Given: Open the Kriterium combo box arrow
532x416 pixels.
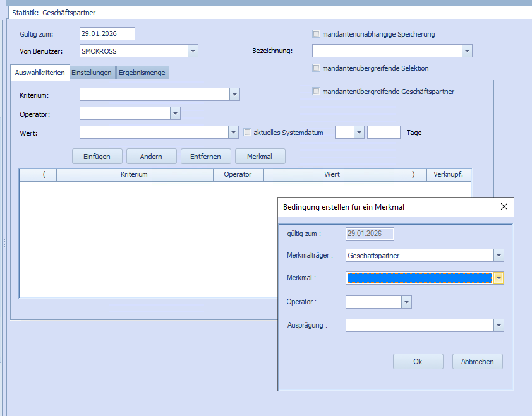Looking at the screenshot, I should point(234,95).
